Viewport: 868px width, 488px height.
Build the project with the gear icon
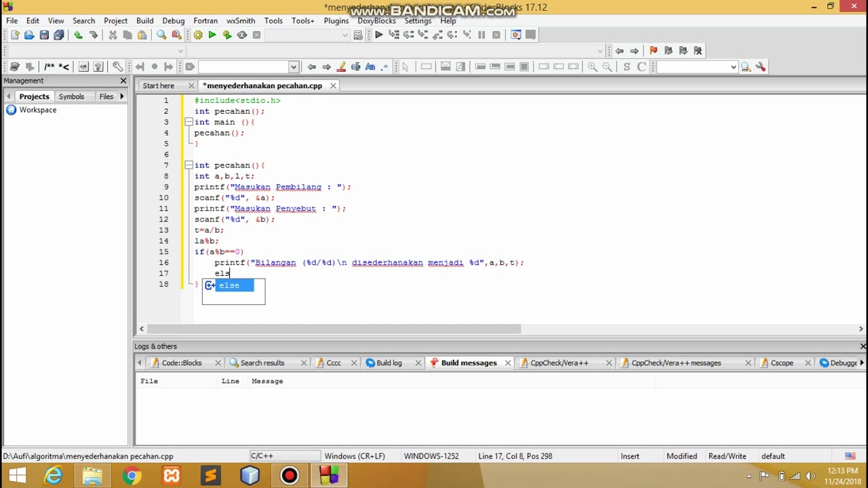click(198, 35)
